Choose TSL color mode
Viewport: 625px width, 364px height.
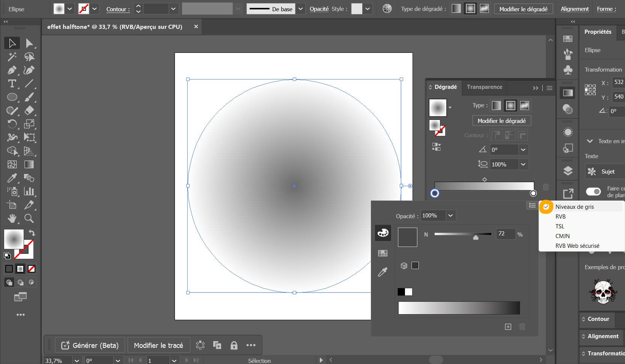click(560, 226)
